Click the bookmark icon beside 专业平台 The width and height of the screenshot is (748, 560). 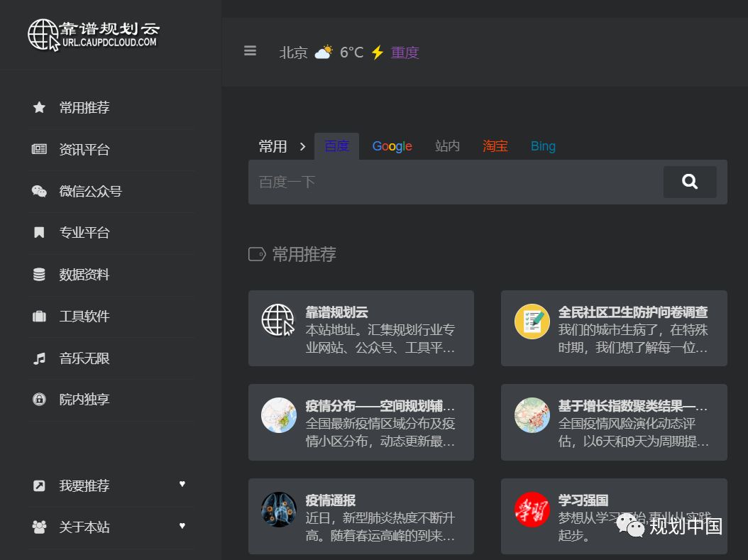point(39,232)
